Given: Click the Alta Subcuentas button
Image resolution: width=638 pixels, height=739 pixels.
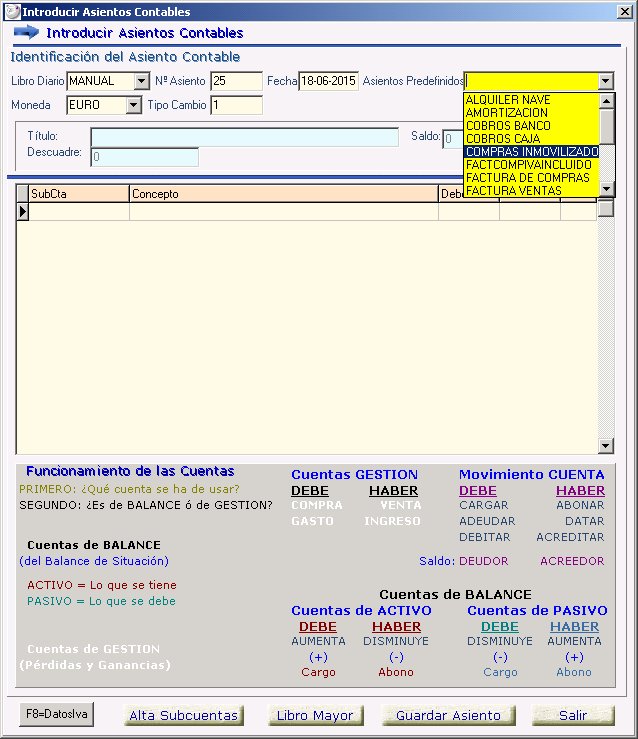Looking at the screenshot, I should [184, 715].
